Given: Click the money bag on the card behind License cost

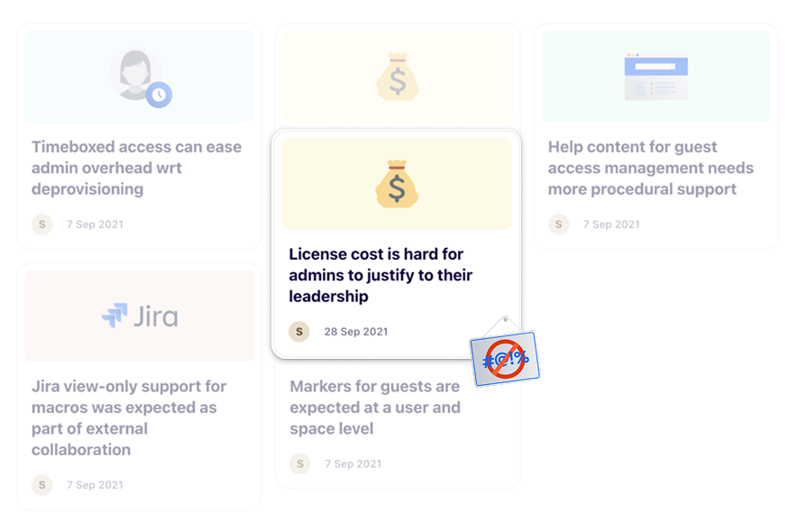Looking at the screenshot, I should tap(397, 77).
